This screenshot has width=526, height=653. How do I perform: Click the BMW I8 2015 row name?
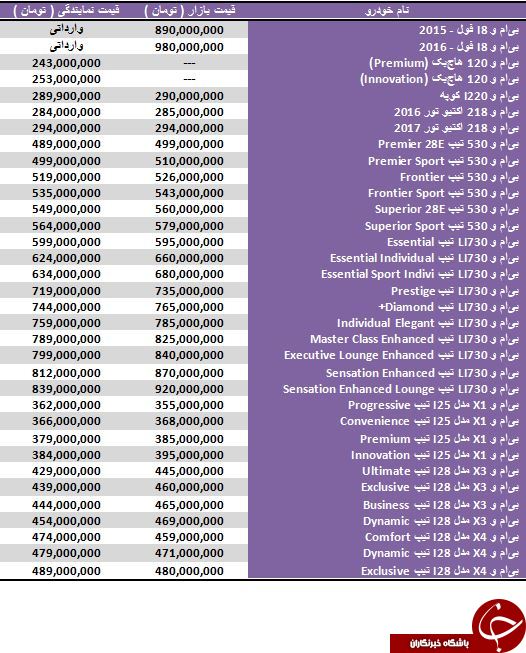pos(469,30)
